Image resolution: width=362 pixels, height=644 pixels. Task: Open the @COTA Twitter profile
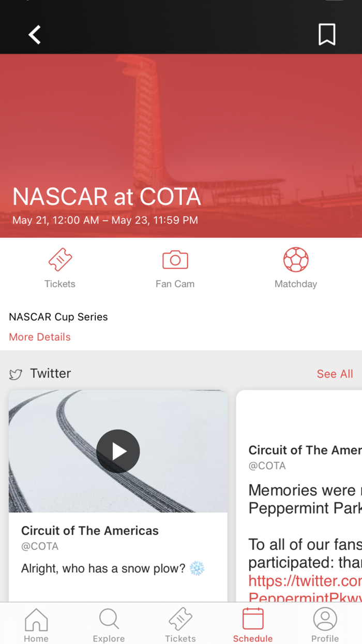(x=39, y=546)
